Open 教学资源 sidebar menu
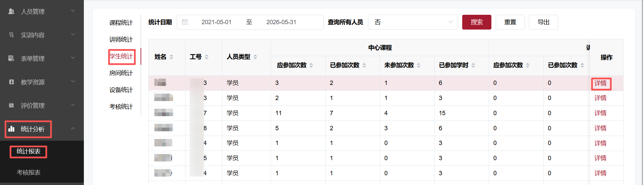 tap(42, 82)
